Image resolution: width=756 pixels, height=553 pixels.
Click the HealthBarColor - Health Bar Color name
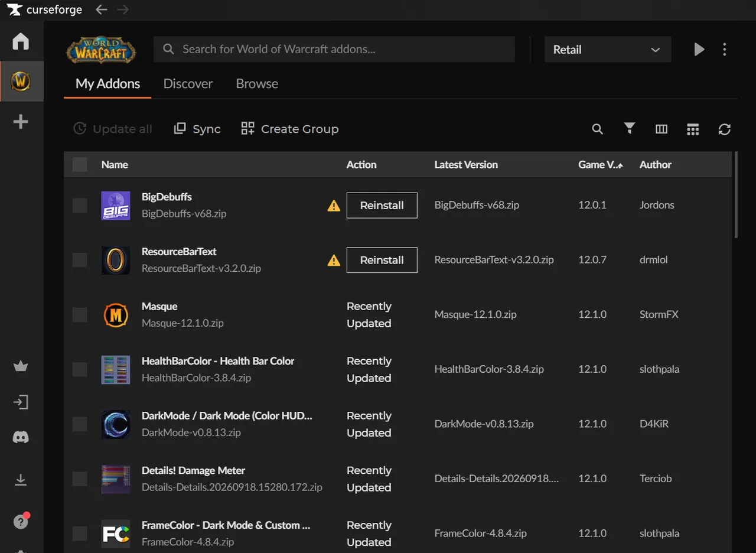coord(218,361)
